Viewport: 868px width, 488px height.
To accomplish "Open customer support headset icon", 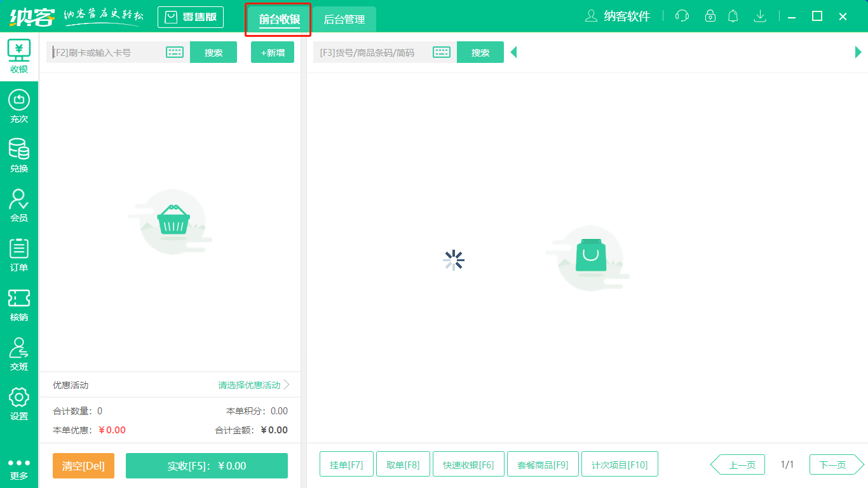I will pos(681,16).
